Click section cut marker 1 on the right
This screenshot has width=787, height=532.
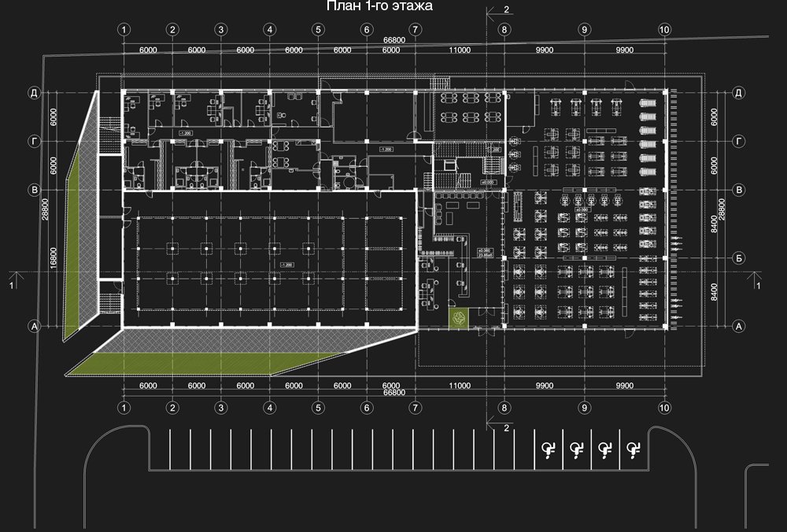pyautogui.click(x=756, y=281)
